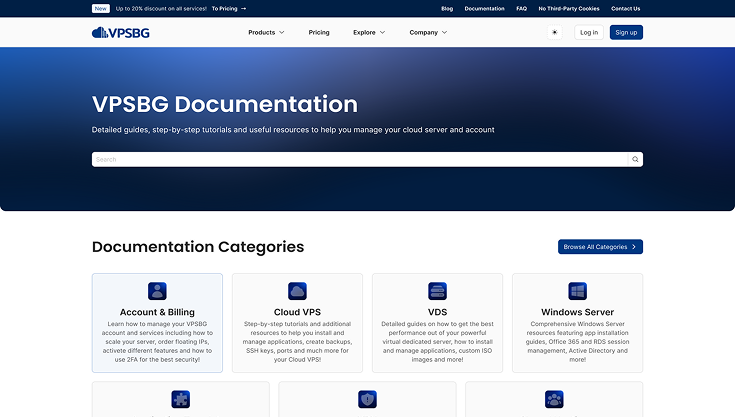Focus the documentation Search field
Viewport: 735px width, 417px height.
(x=360, y=159)
